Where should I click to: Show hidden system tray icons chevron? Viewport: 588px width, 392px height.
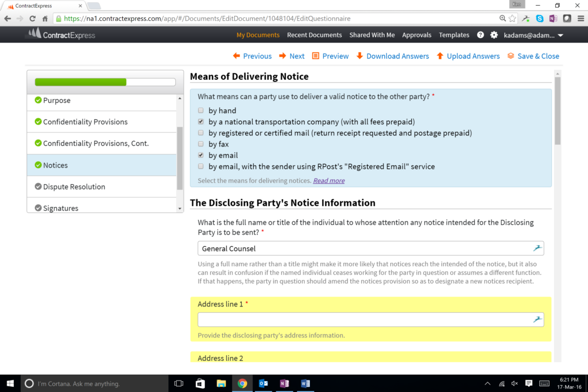coord(488,383)
